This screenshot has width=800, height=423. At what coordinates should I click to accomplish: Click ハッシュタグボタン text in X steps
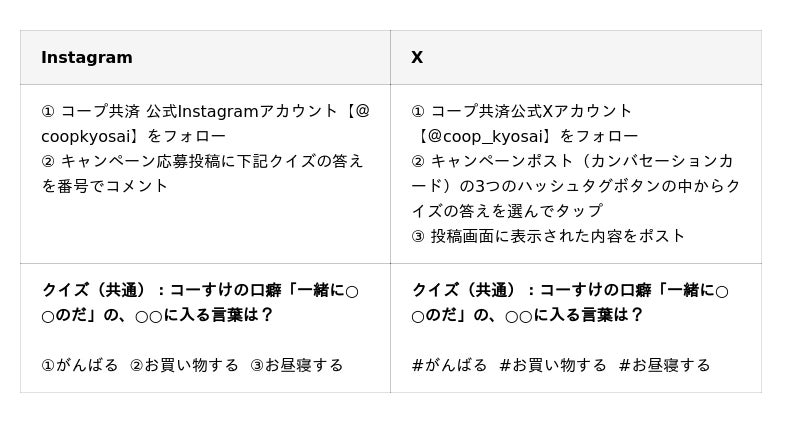(589, 186)
